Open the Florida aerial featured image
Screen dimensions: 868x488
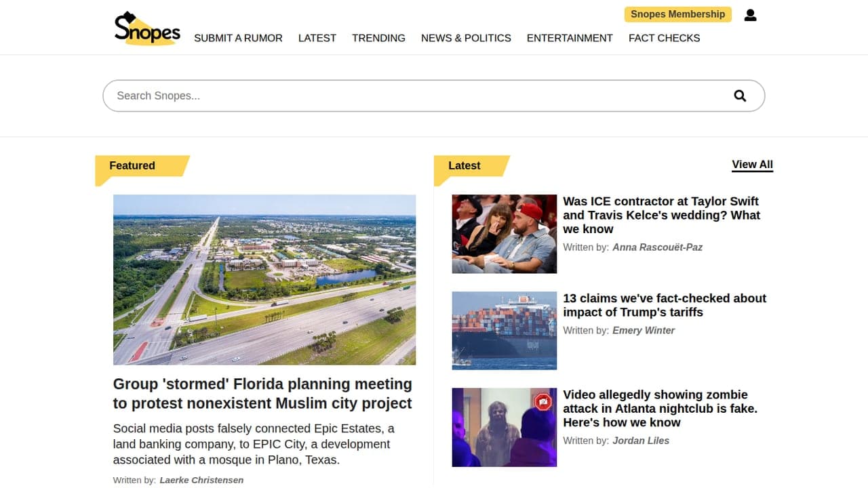click(264, 280)
